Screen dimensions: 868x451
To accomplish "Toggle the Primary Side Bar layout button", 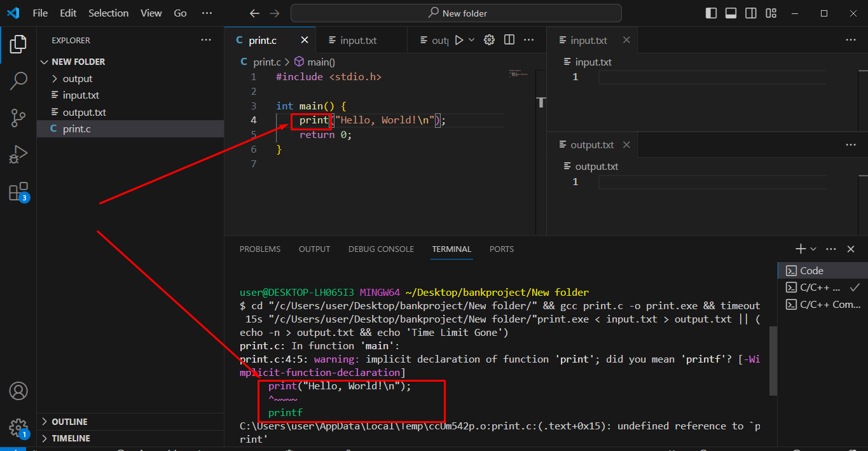I will click(711, 13).
